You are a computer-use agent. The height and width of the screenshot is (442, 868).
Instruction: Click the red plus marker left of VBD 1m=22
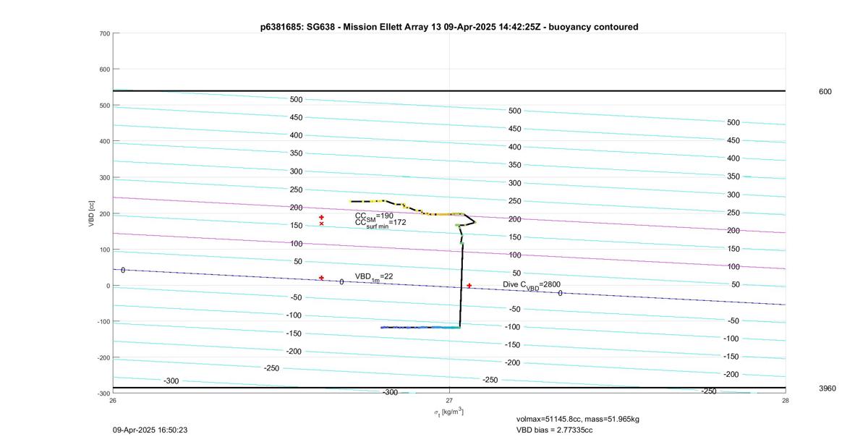pyautogui.click(x=321, y=278)
